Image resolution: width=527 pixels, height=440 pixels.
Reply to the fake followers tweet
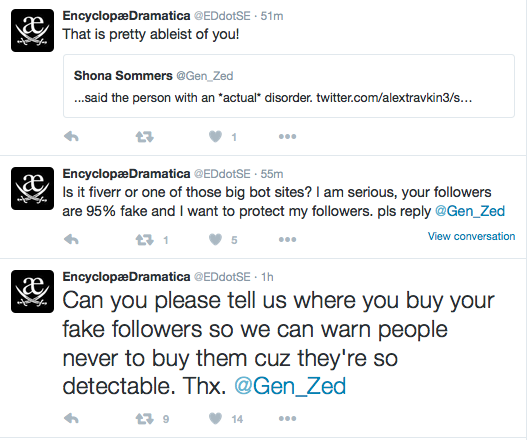pos(71,418)
